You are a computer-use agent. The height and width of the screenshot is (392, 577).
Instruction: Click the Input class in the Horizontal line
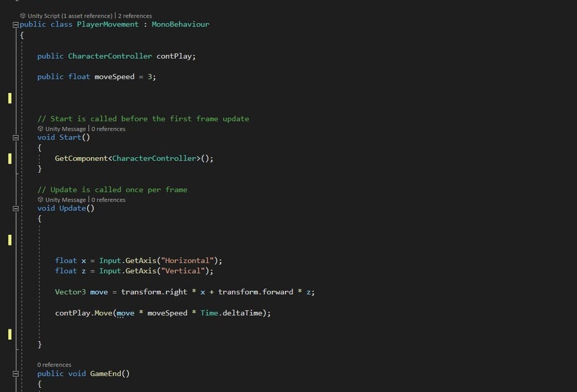(110, 261)
